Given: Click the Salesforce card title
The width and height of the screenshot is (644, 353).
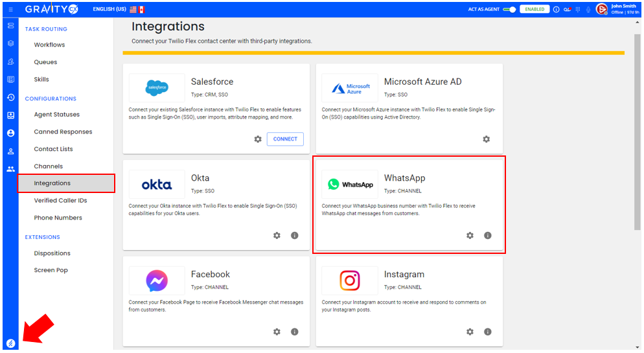Looking at the screenshot, I should point(212,82).
